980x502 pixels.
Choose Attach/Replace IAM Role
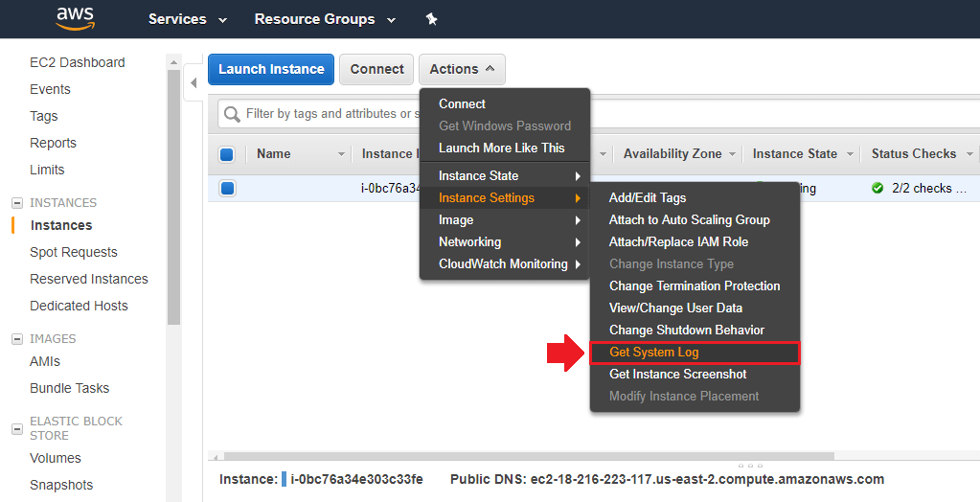pos(695,242)
